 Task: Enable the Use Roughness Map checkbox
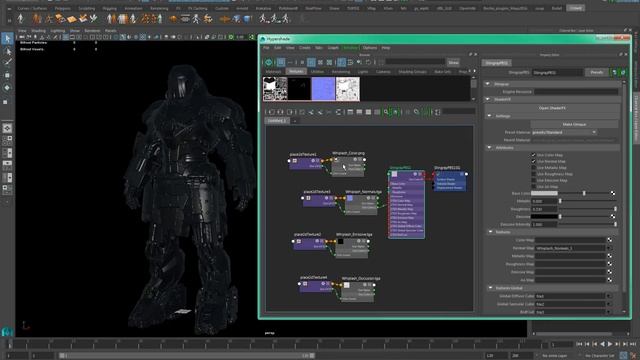pyautogui.click(x=533, y=174)
